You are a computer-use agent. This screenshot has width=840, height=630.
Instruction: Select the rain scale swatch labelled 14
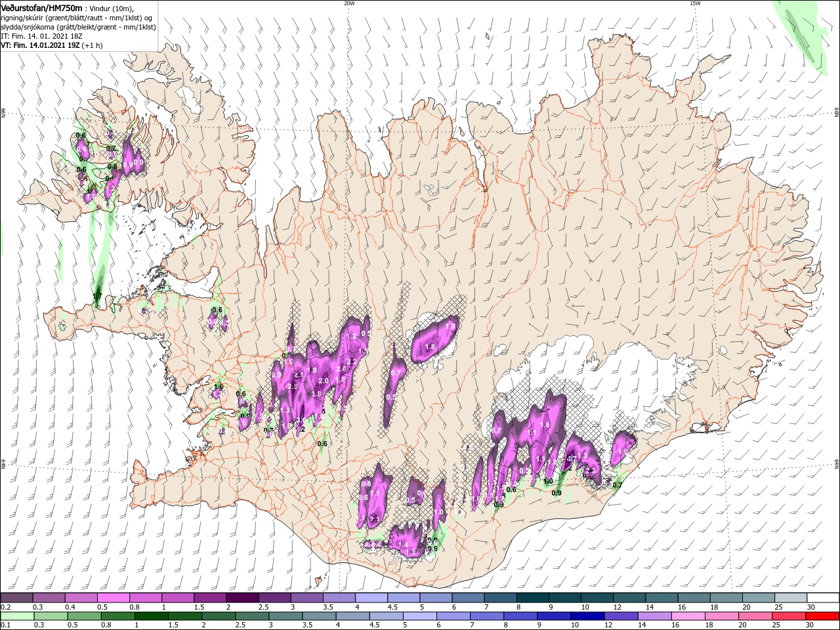click(655, 616)
